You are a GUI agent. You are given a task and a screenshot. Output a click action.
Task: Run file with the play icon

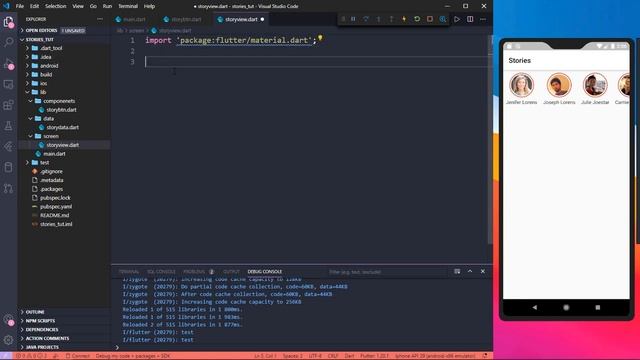[457, 19]
